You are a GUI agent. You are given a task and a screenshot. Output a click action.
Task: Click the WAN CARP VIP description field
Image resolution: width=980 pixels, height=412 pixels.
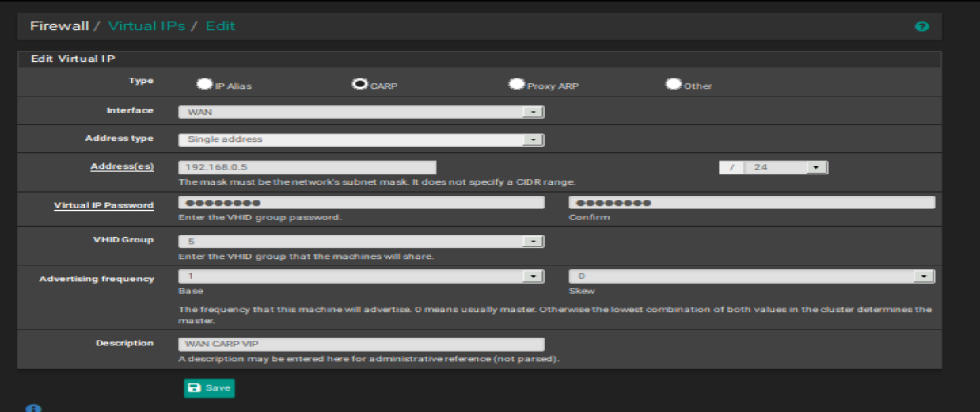(361, 344)
